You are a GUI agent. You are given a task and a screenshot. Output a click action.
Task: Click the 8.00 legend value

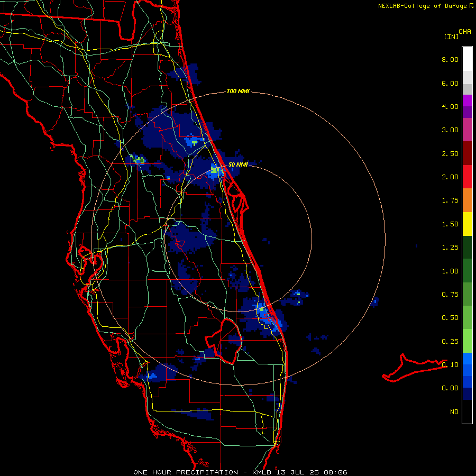tap(450, 59)
